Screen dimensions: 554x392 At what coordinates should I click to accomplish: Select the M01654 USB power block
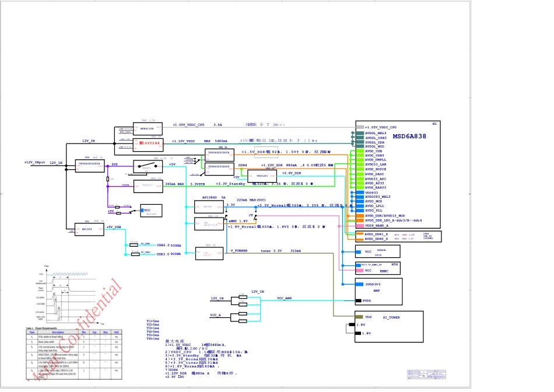[x=87, y=230]
